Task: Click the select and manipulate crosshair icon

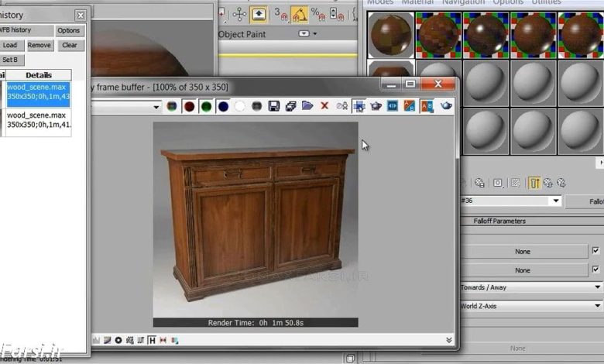Action: click(x=239, y=15)
